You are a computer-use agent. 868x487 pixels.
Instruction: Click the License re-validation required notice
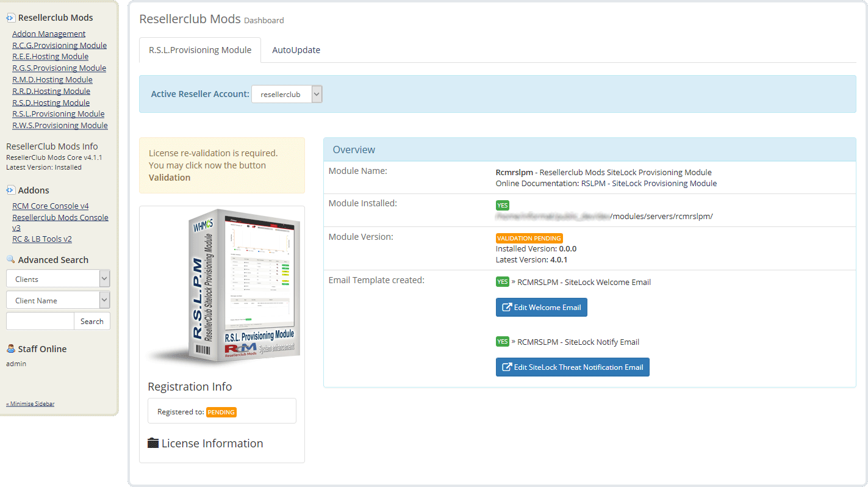(x=222, y=165)
